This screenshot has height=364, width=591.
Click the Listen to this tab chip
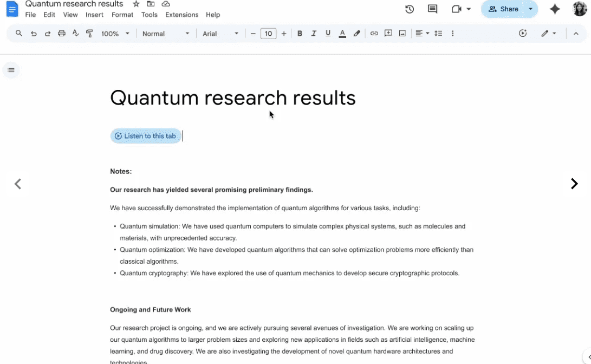[x=146, y=136]
